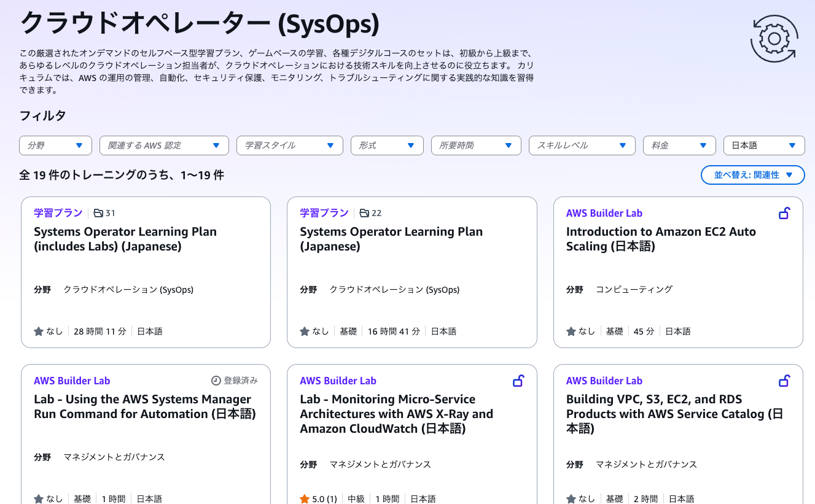The image size is (815, 504).
Task: Click unlock icon on Introduction to Amazon EC2 Auto Scaling card
Action: pos(784,213)
